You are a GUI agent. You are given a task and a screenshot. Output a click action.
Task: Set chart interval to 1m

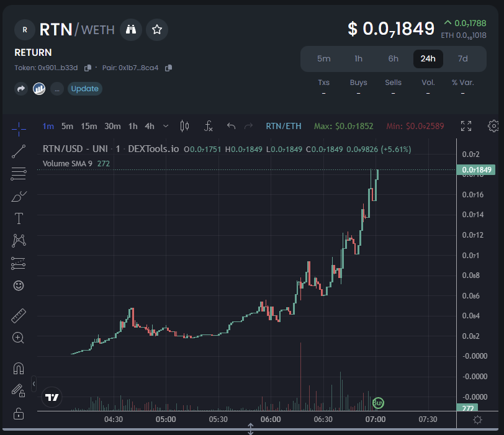(48, 126)
